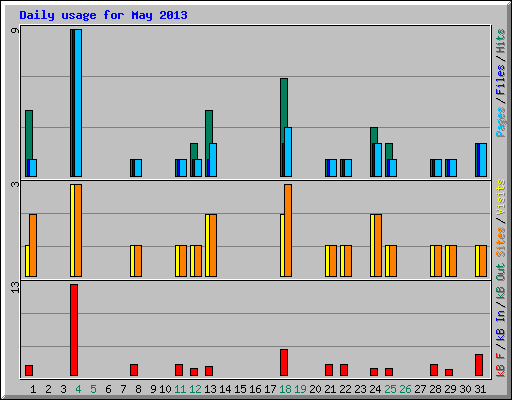This screenshot has height=400, width=512.
Task: Select green day label 11 on x-axis
Action: [x=180, y=389]
